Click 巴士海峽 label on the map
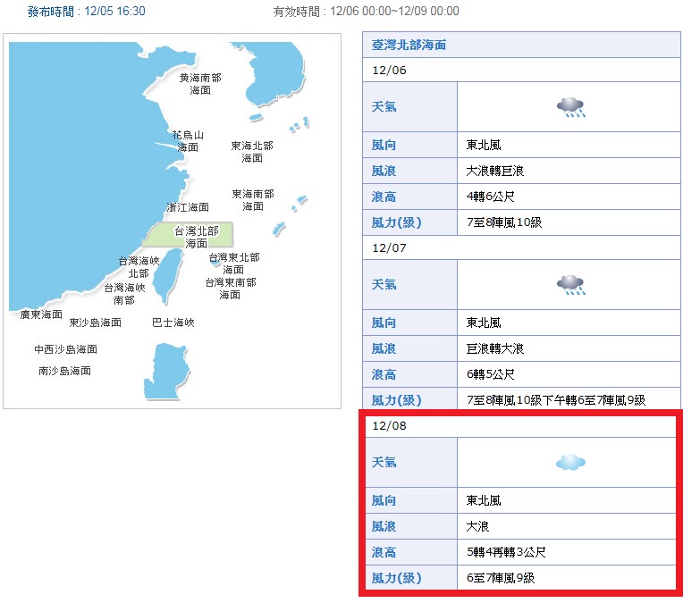Viewport: 700px width, 603px height. point(173,322)
